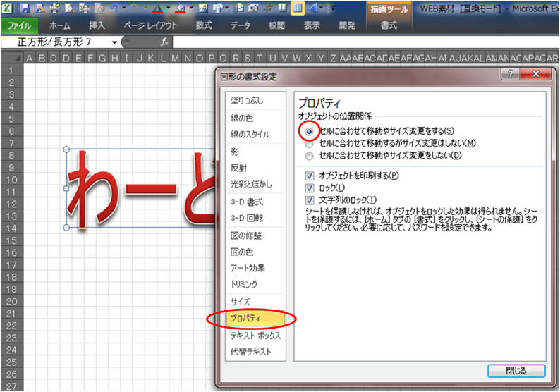Click the Undo arrow icon

114,8
